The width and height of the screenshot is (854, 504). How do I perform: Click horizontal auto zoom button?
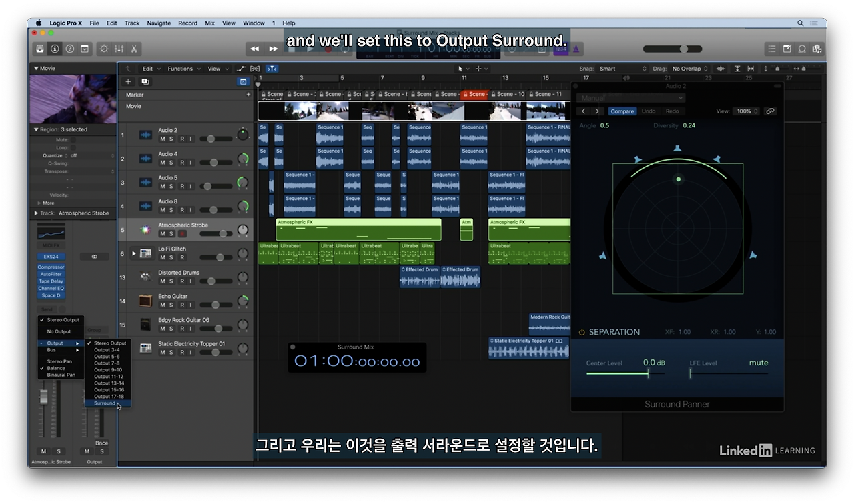pyautogui.click(x=751, y=69)
